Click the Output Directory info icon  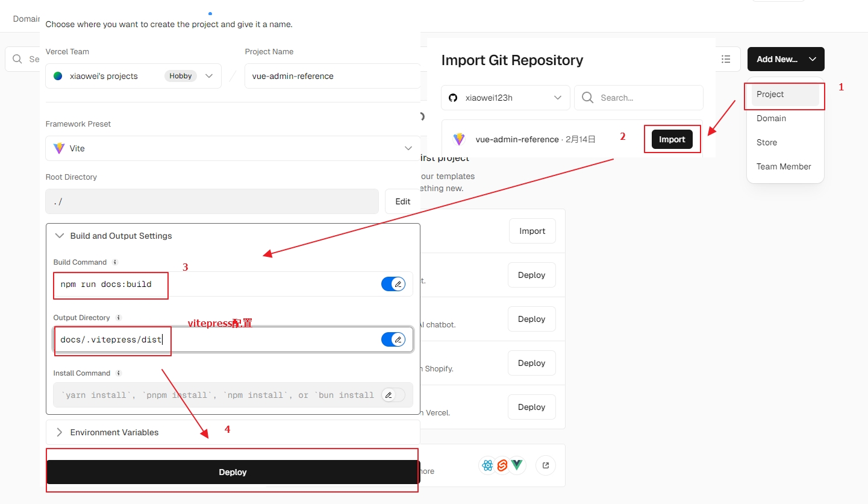tap(119, 318)
